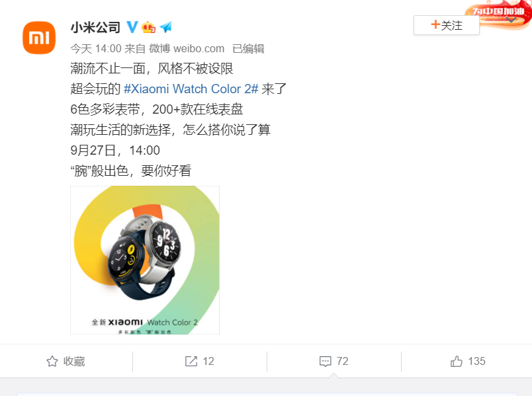Show the 72 comments tab
This screenshot has width=532, height=396.
point(334,362)
